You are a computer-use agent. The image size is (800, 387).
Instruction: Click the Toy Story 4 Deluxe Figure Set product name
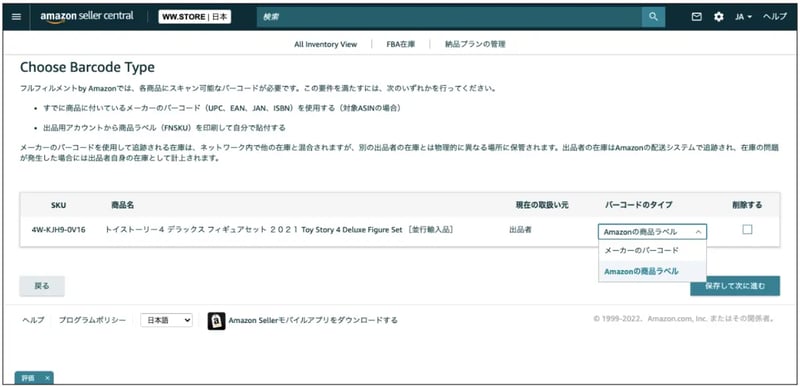[x=280, y=230]
